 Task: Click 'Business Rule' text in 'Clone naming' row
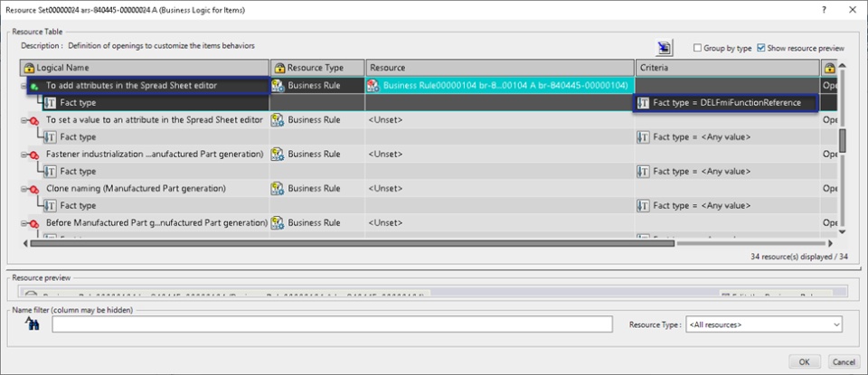(314, 189)
